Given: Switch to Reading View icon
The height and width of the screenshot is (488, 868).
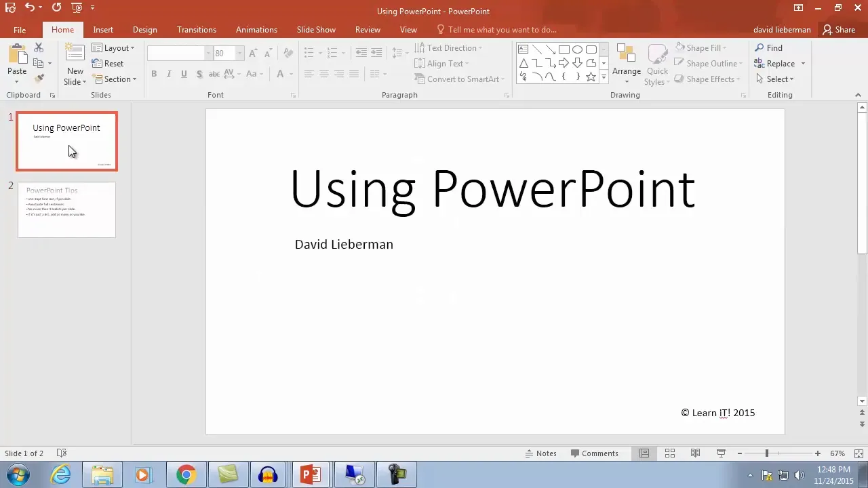Looking at the screenshot, I should pos(695,453).
